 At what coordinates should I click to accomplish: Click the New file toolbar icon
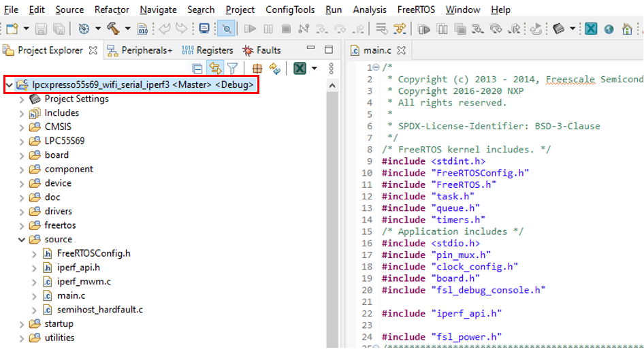[x=12, y=29]
